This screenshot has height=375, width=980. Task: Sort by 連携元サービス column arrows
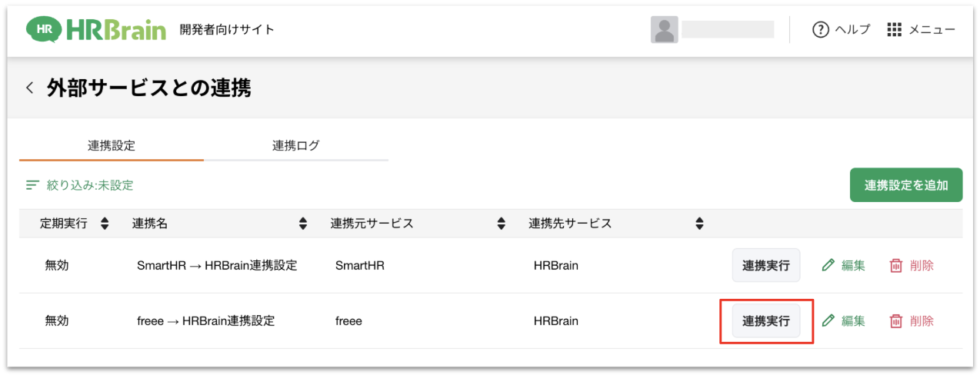(502, 224)
